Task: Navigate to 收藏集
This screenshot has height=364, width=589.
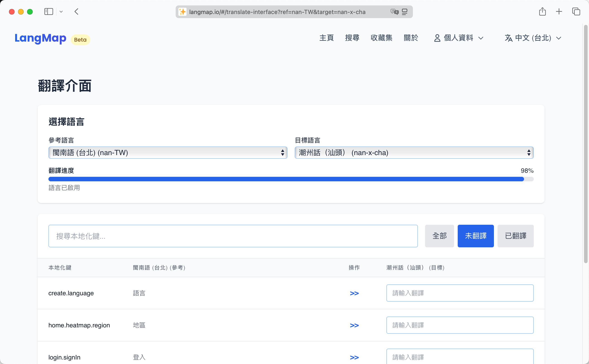Action: click(x=381, y=38)
